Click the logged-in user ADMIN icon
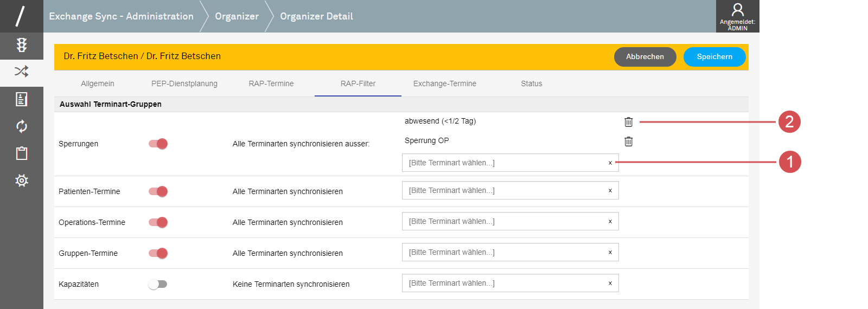The height and width of the screenshot is (309, 868). click(x=737, y=16)
